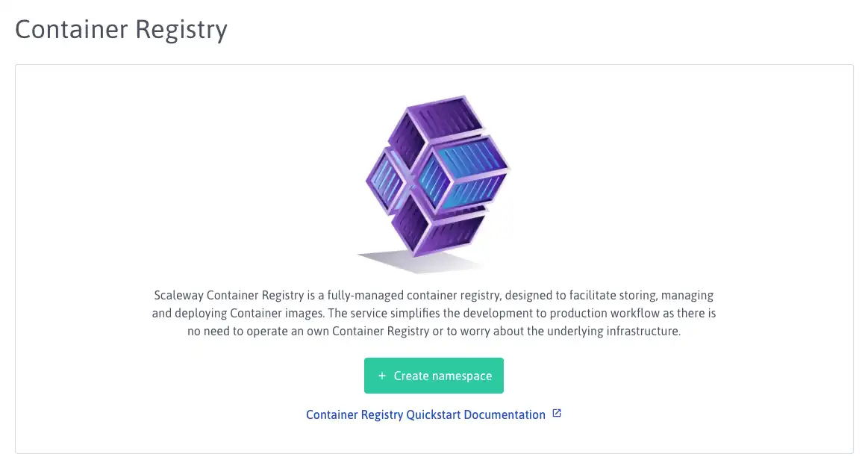Image resolution: width=868 pixels, height=463 pixels.
Task: Click the description line starting "and deploying Container images"
Action: [434, 313]
